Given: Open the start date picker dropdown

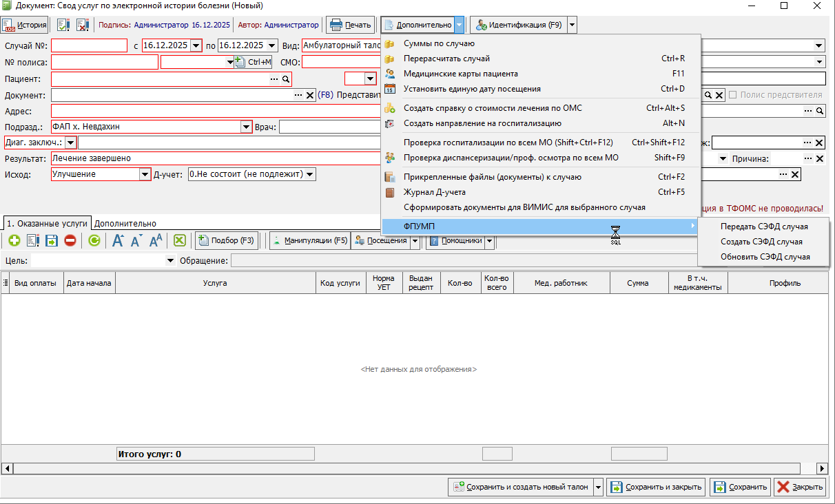Looking at the screenshot, I should pyautogui.click(x=196, y=46).
